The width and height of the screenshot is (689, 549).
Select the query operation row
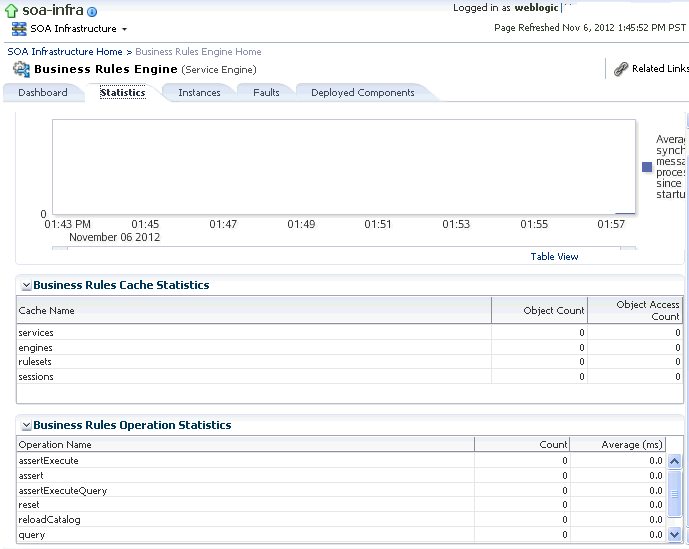(x=341, y=534)
